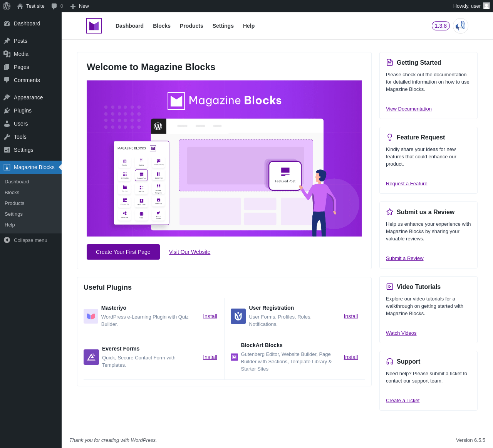The height and width of the screenshot is (448, 493).
Task: Open Dashboard in Magazine Blocks submenu
Action: coord(17,182)
